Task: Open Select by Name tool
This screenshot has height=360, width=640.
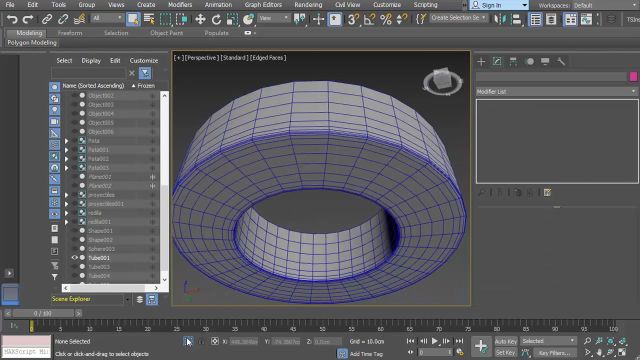Action: [149, 19]
